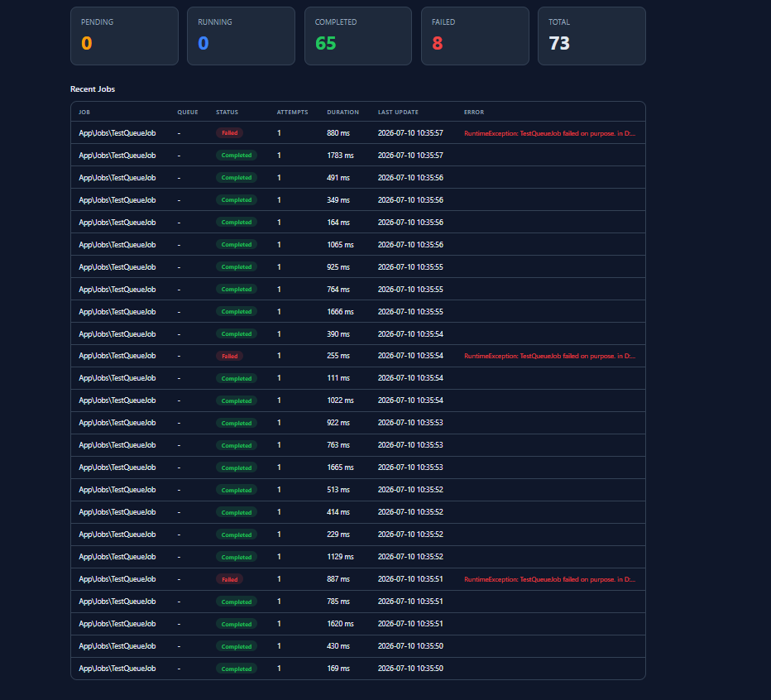Open error message in 887 ms row

pos(549,579)
